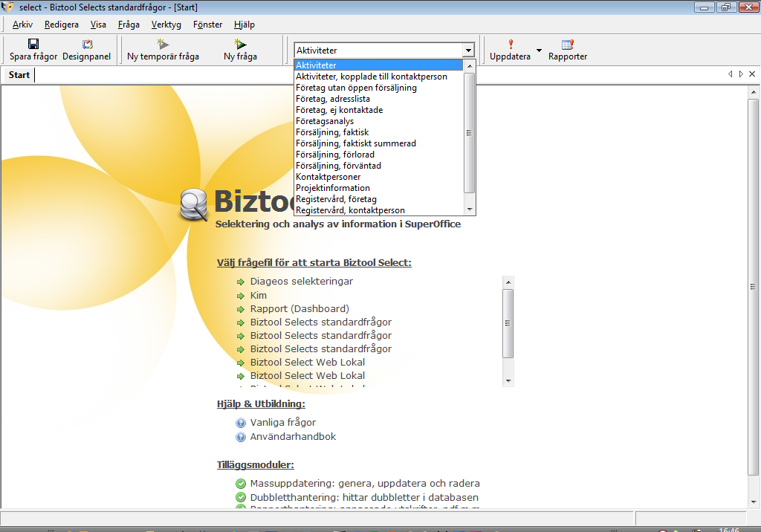Restore down the Biztool window
Viewport: 761px width, 532px height.
point(725,7)
